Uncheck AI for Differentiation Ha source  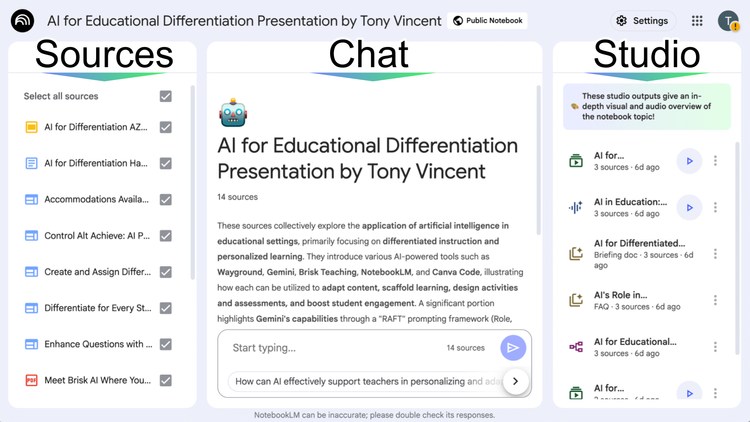coord(165,163)
